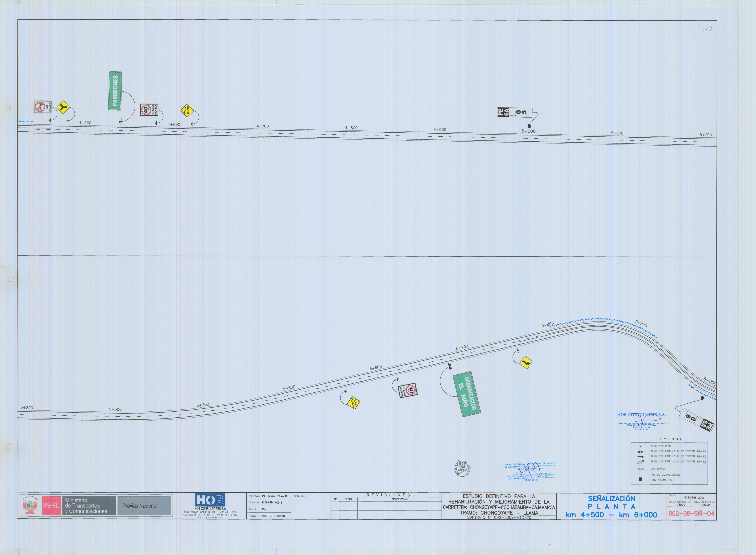Select the 5+900 station label

(641, 324)
